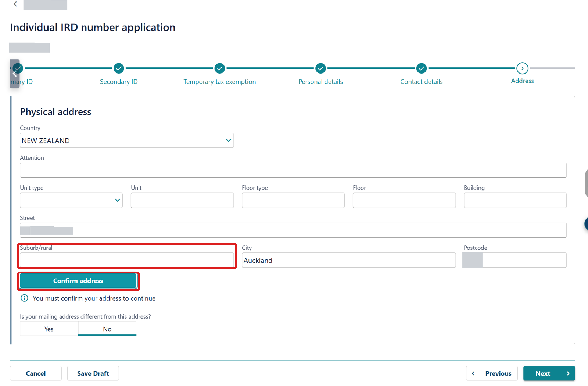Click the 'Individual IRD number application' heading
The height and width of the screenshot is (386, 588).
pos(93,28)
